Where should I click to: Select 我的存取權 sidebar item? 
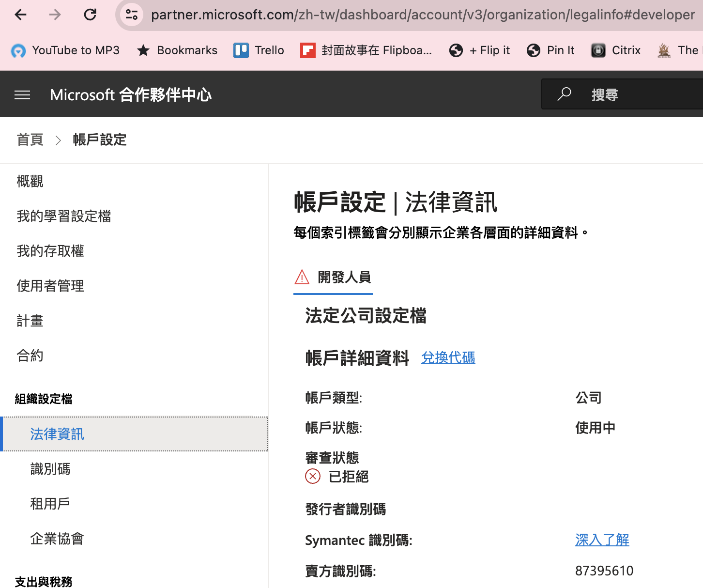(x=50, y=251)
